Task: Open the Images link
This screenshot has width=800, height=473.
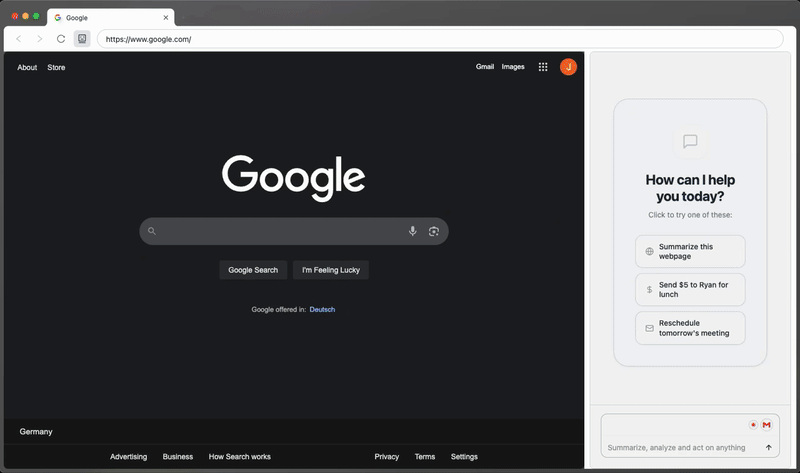Action: pos(513,67)
